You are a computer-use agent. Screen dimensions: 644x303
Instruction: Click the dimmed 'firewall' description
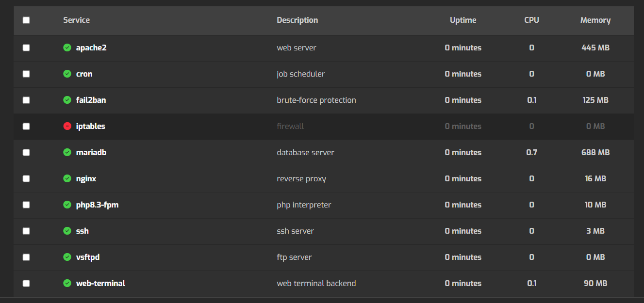pyautogui.click(x=290, y=126)
